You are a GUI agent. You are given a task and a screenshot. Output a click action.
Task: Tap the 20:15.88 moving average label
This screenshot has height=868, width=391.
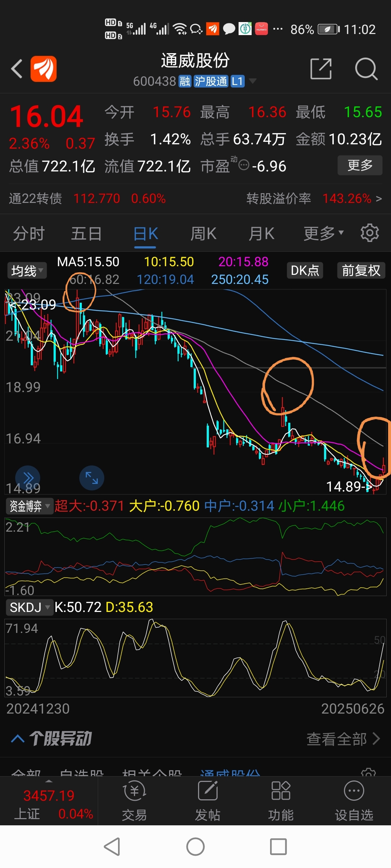point(243,261)
